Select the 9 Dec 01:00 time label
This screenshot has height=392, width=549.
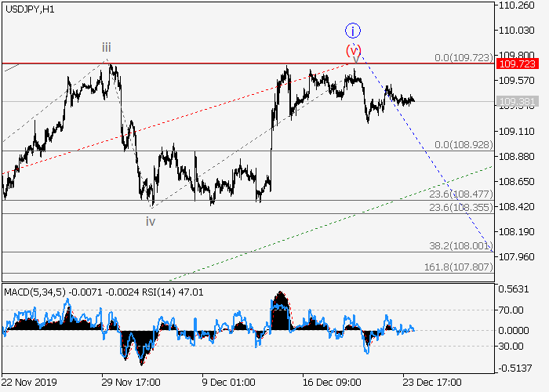point(227,383)
